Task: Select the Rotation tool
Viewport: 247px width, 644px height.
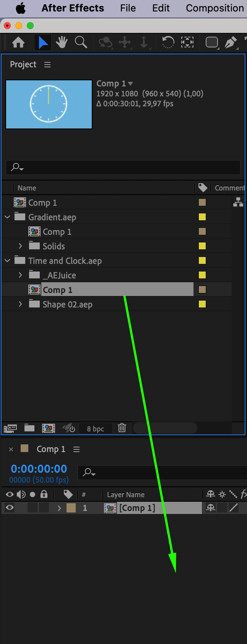Action: pos(168,42)
